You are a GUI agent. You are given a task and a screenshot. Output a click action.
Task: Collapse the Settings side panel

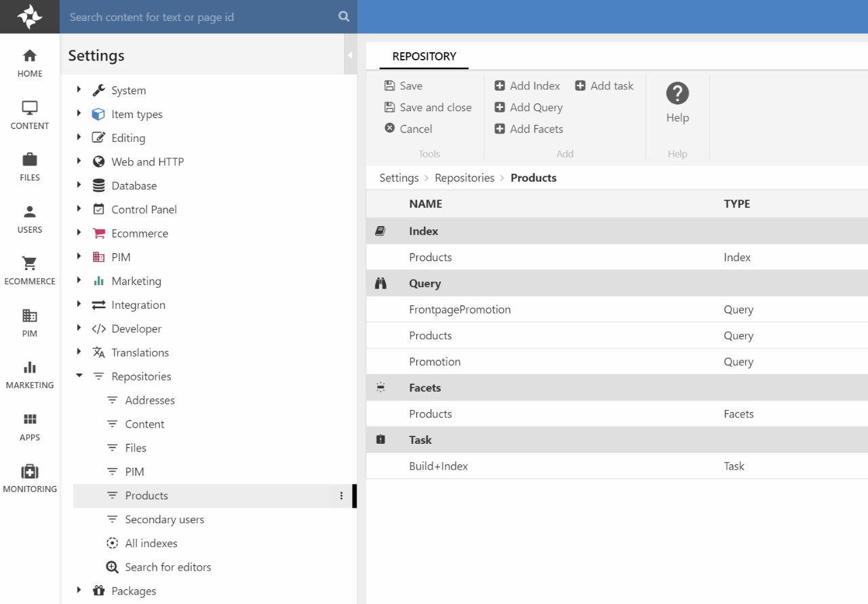pos(350,55)
